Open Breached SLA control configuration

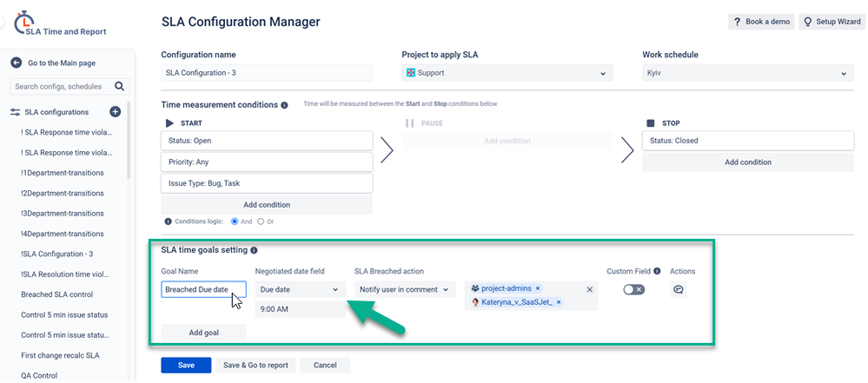click(57, 294)
